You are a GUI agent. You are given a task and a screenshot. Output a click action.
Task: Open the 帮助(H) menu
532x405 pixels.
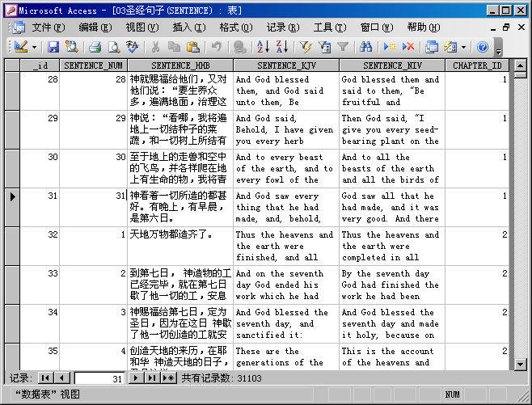click(x=424, y=27)
